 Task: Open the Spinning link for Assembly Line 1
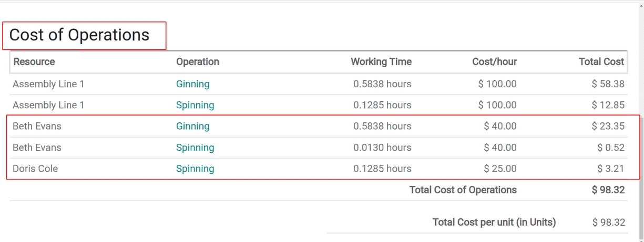pos(195,105)
